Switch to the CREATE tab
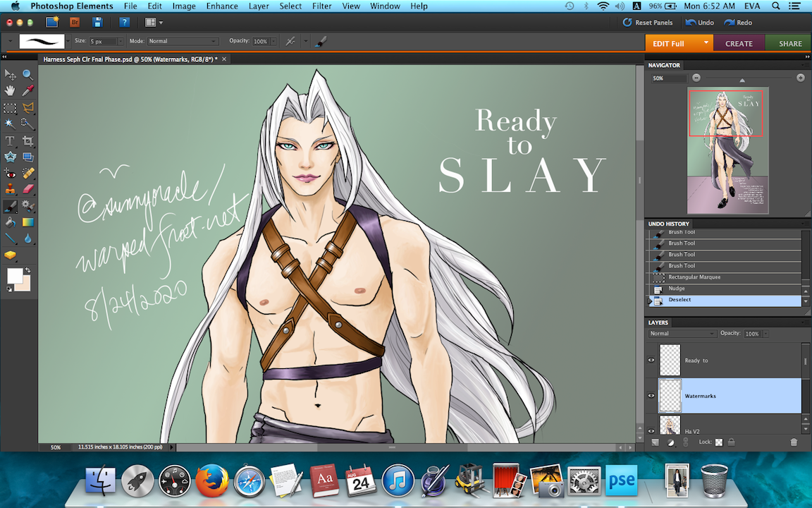The image size is (812, 508). pyautogui.click(x=739, y=44)
